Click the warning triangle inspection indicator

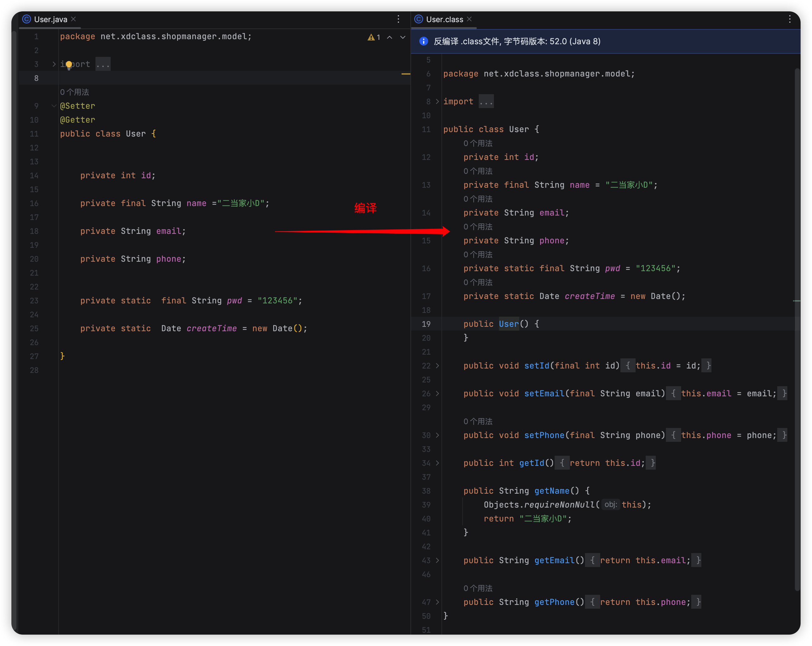point(371,37)
